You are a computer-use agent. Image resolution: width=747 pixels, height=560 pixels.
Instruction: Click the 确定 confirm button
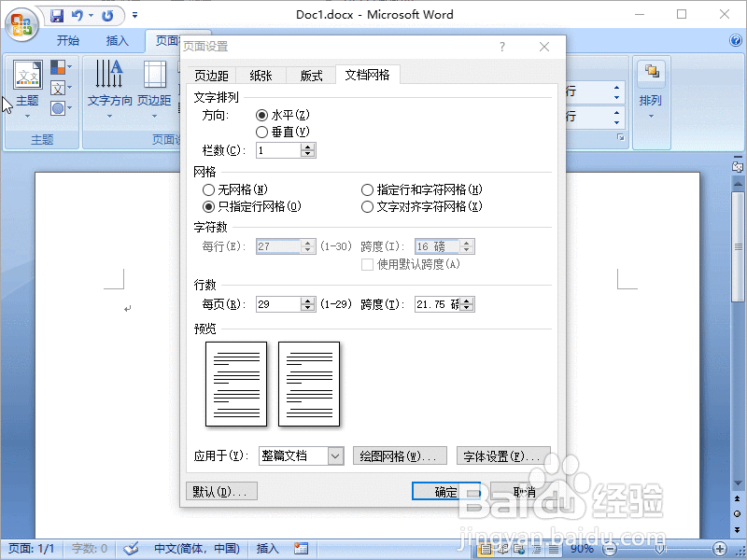pyautogui.click(x=446, y=490)
